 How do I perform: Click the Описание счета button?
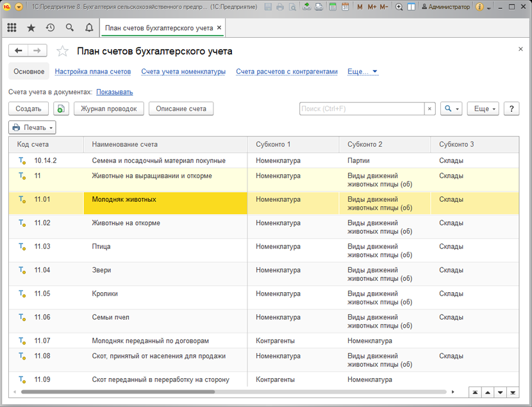pyautogui.click(x=181, y=108)
